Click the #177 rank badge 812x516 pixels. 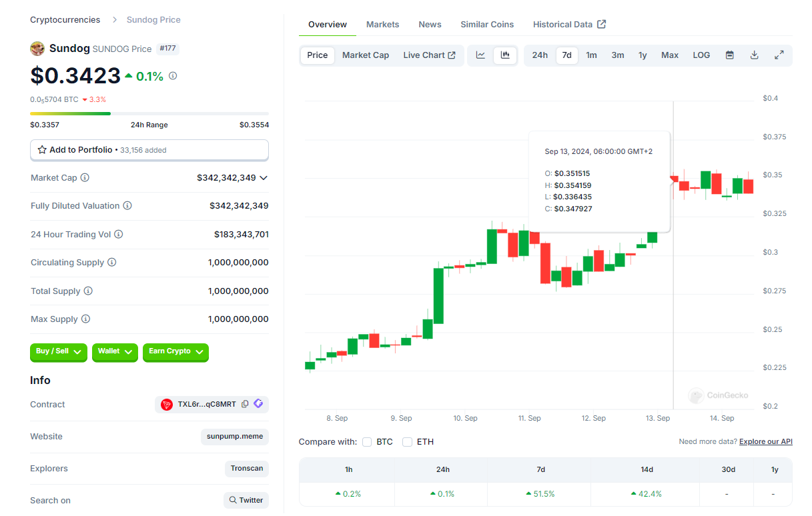pos(167,49)
